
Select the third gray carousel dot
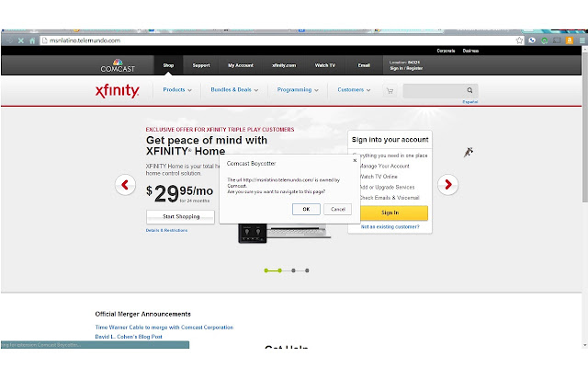tap(293, 270)
